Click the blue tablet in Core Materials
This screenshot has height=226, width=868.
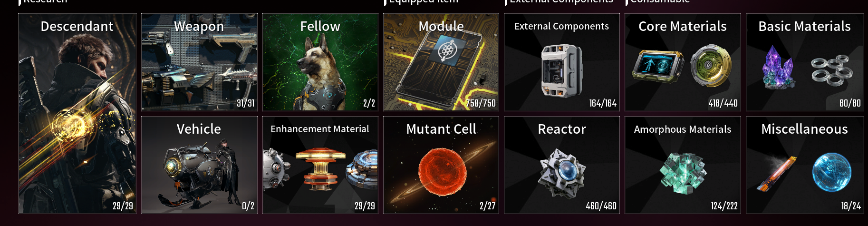tap(658, 66)
